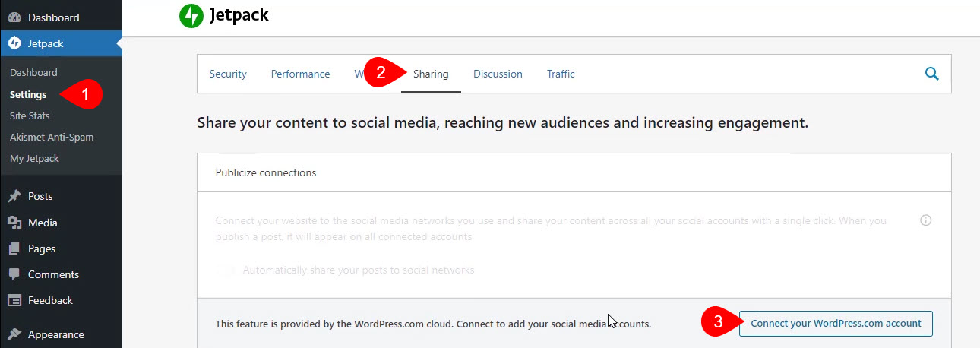Viewport: 980px width, 348px height.
Task: Click Connect your WordPress.com account button
Action: click(836, 323)
